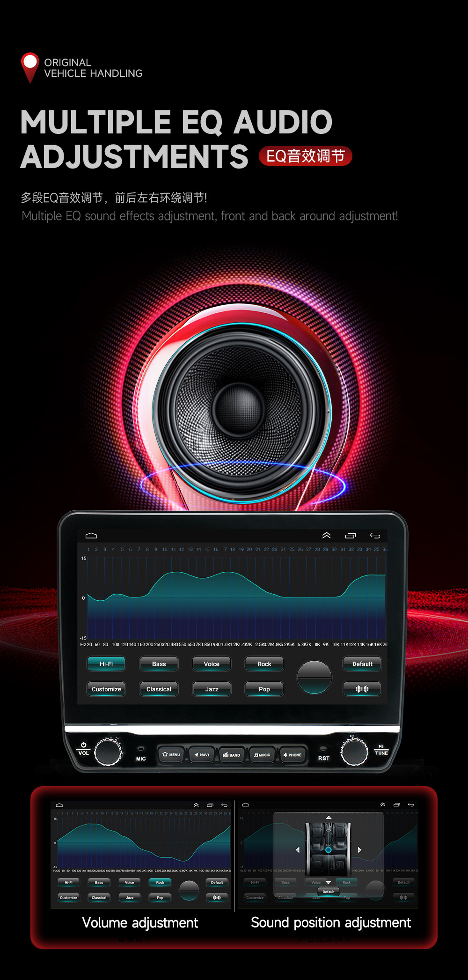468x980 pixels.
Task: Move sound position down with down arrow
Action: click(329, 882)
